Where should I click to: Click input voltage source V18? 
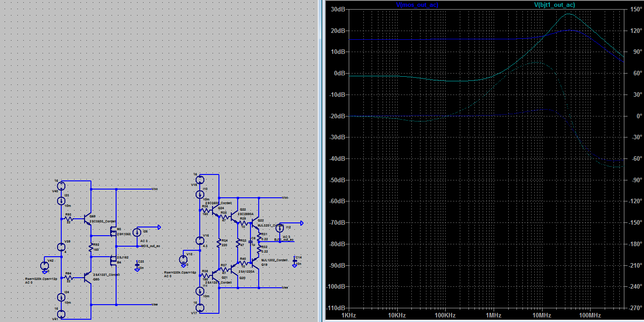pyautogui.click(x=183, y=259)
